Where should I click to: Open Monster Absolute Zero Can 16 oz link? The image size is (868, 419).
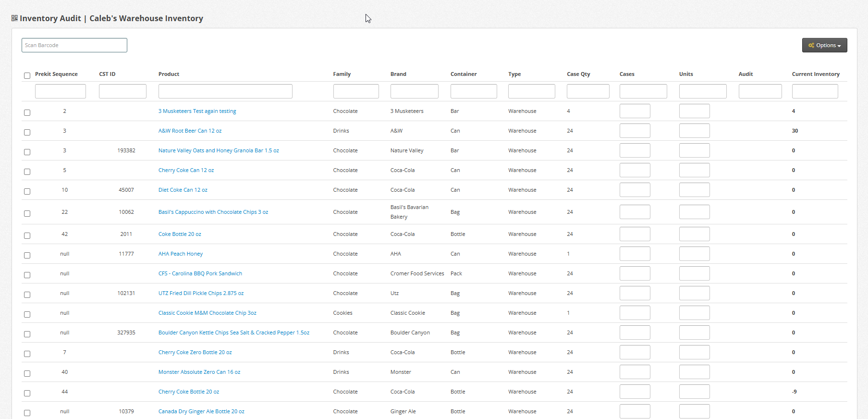199,372
